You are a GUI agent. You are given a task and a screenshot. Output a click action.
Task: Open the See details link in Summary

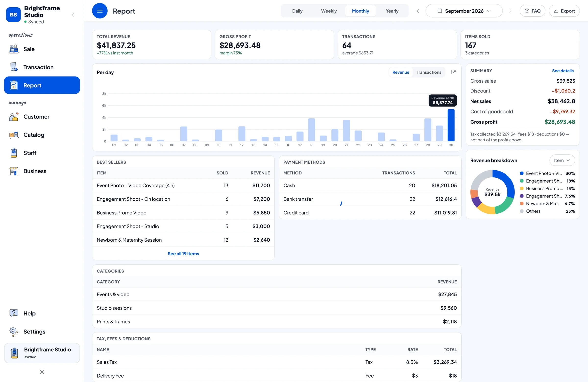click(x=563, y=71)
